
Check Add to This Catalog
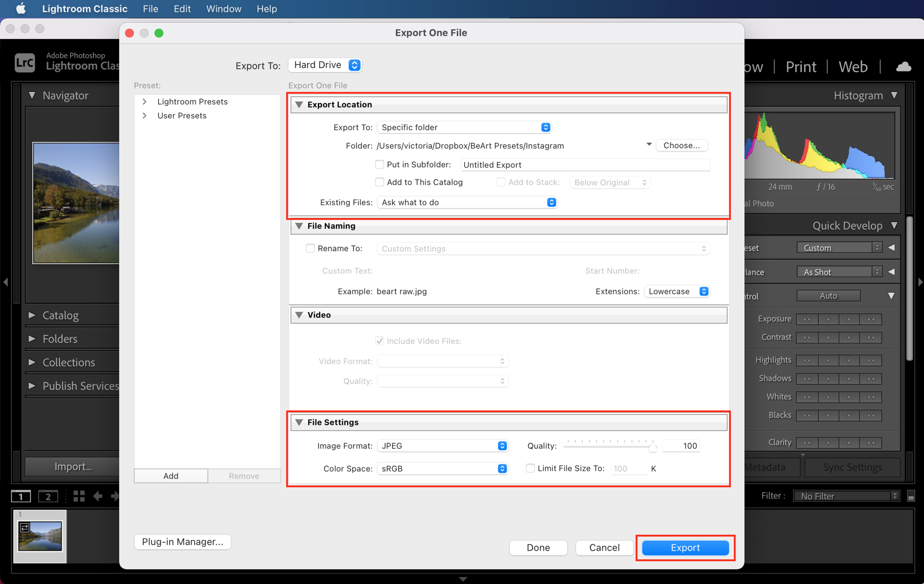379,182
